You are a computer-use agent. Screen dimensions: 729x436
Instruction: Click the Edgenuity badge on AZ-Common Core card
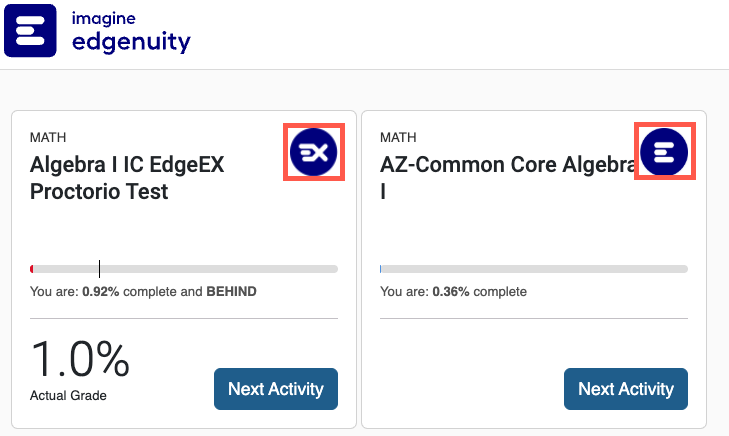coord(665,152)
